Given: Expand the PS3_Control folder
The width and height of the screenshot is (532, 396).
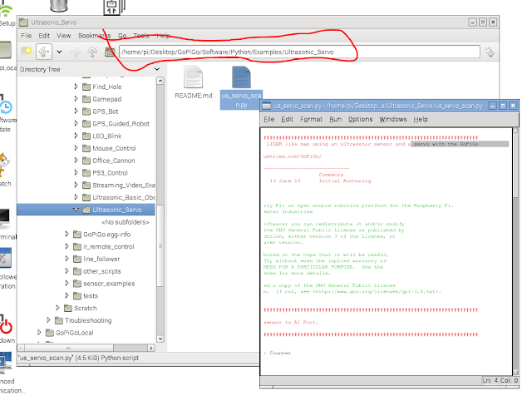Looking at the screenshot, I should [x=76, y=172].
